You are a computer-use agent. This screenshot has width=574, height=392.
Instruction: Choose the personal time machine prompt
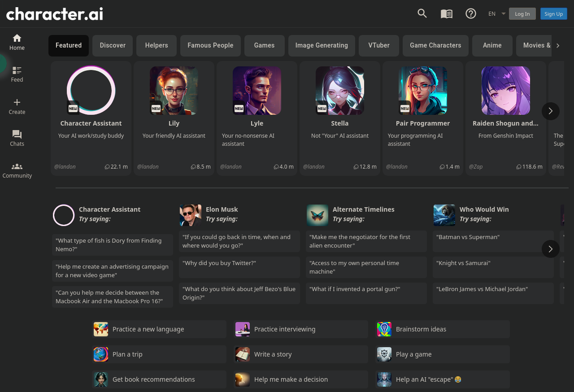click(366, 267)
